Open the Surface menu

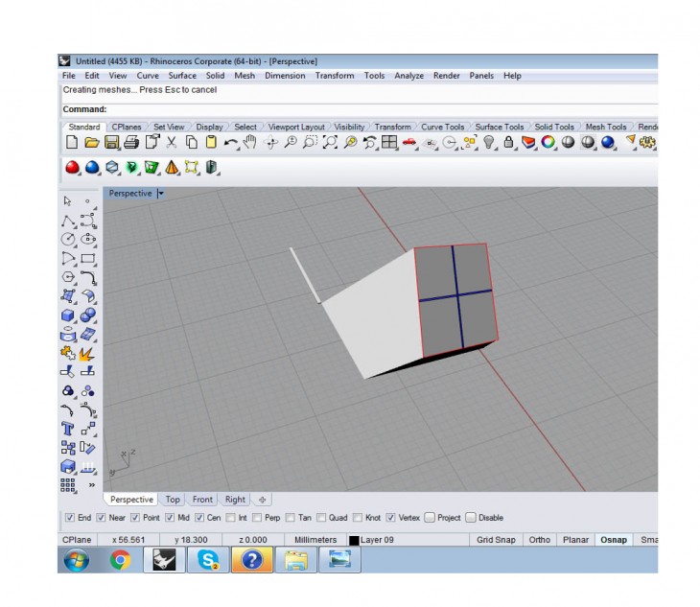[182, 76]
